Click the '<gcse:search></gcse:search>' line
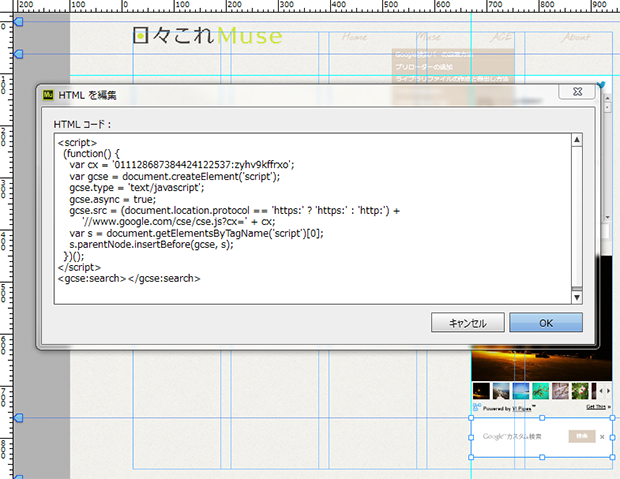The width and height of the screenshot is (620, 479). click(x=129, y=278)
